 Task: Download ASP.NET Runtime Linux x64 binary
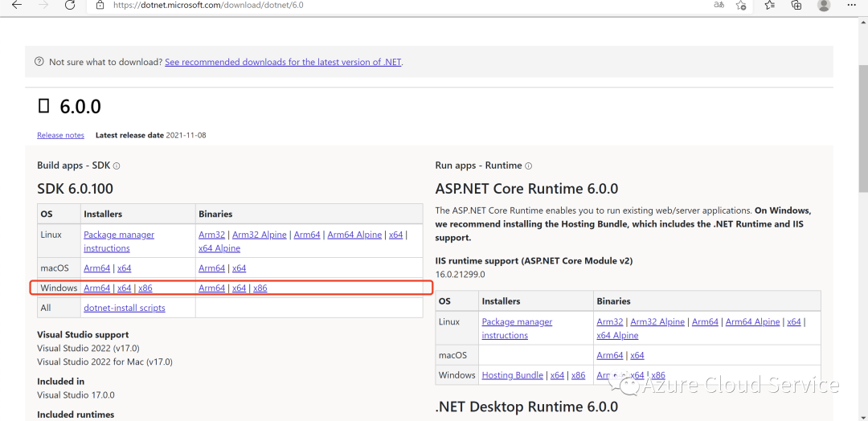794,321
